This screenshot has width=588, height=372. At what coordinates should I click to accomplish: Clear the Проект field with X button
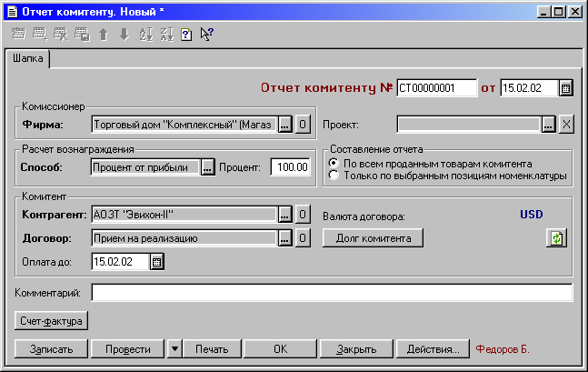[565, 126]
